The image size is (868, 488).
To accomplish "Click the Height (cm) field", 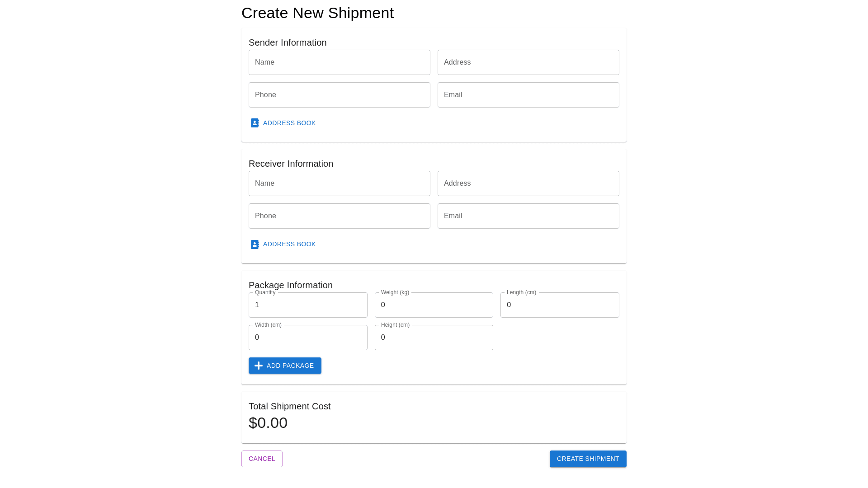I will pyautogui.click(x=434, y=338).
